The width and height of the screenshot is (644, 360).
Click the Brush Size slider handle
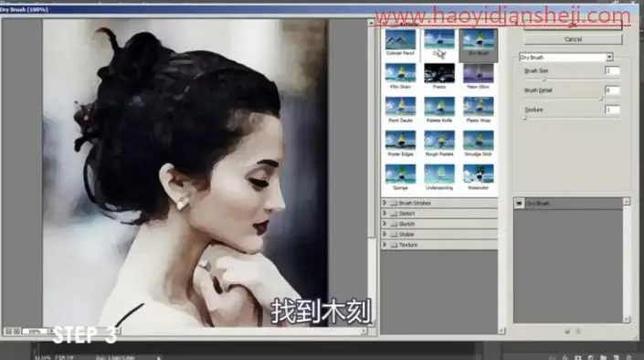[544, 79]
